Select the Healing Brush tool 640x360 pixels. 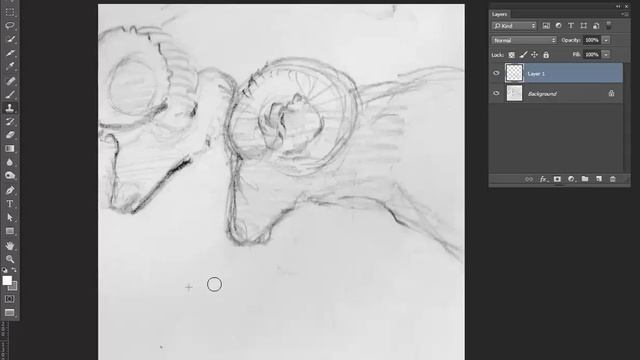coord(10,80)
